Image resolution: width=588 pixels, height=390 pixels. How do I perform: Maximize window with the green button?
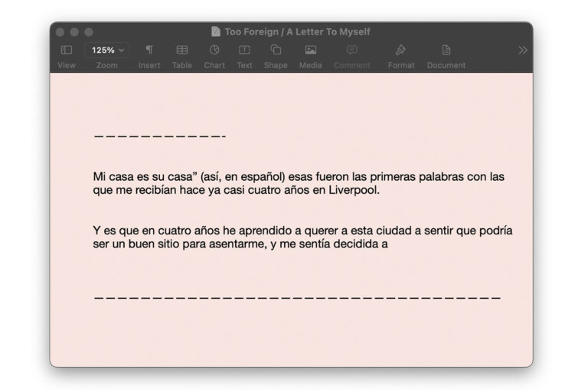(x=89, y=32)
